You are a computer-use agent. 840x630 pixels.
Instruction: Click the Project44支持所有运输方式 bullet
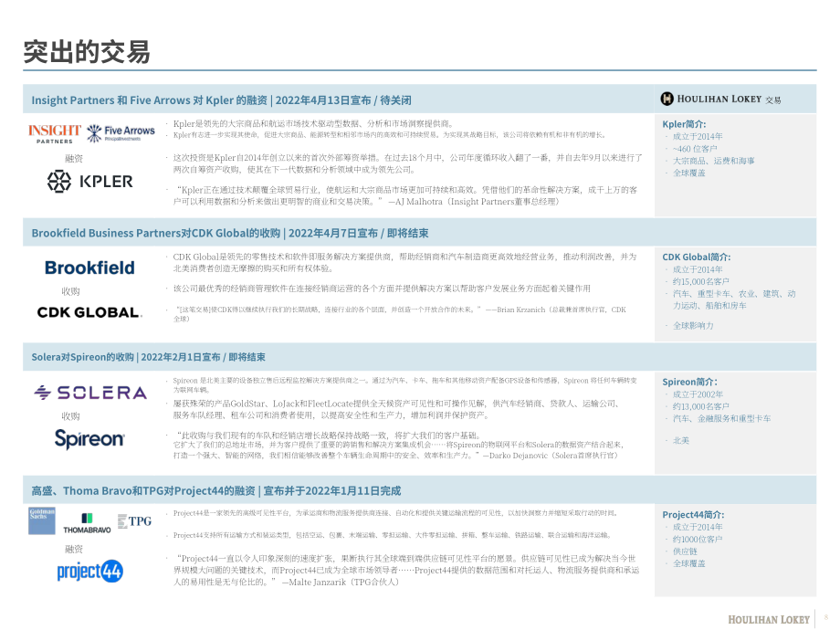coord(392,535)
